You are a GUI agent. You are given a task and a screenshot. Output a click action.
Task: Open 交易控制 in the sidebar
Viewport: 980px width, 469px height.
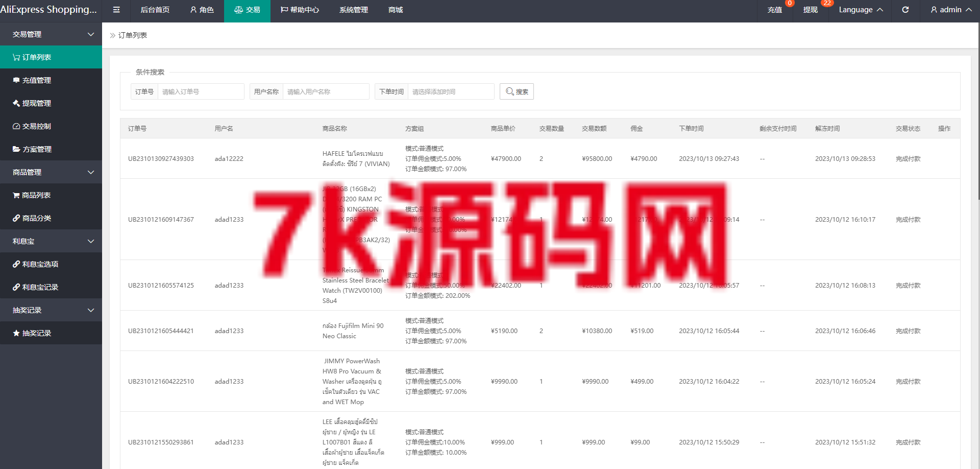click(51, 126)
